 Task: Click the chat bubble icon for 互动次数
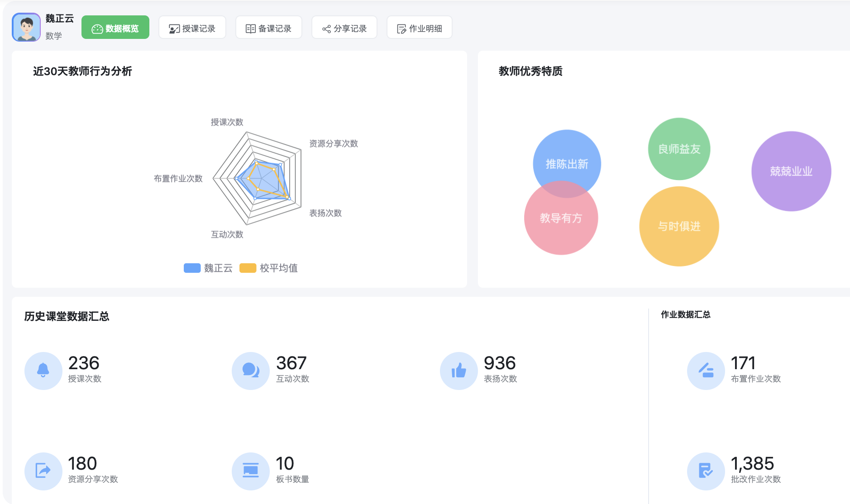coord(250,371)
